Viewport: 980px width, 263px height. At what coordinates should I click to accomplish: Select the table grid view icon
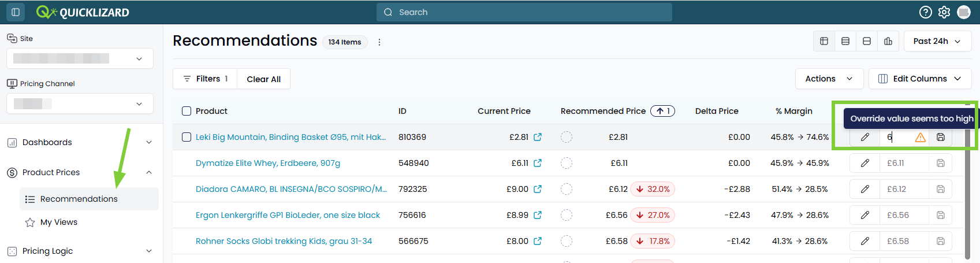pyautogui.click(x=824, y=41)
